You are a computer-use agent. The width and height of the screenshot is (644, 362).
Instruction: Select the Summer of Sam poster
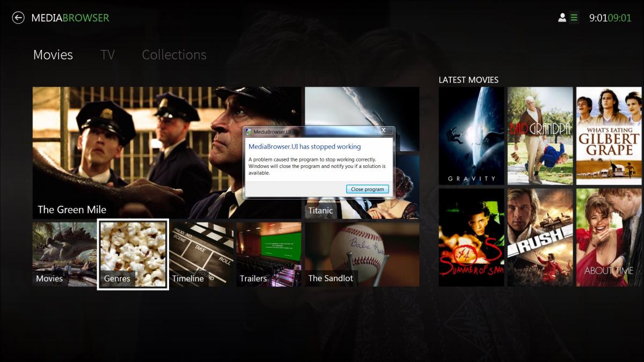[471, 237]
